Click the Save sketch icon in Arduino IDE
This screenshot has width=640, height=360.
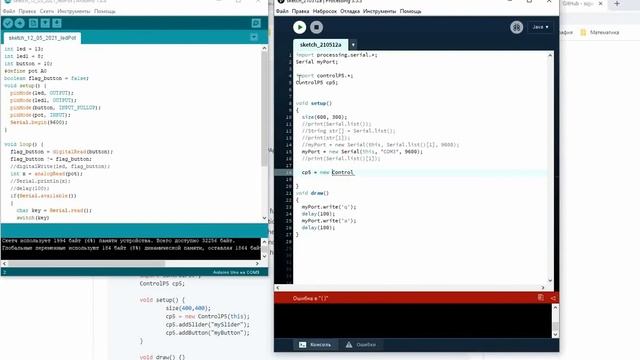[x=57, y=23]
